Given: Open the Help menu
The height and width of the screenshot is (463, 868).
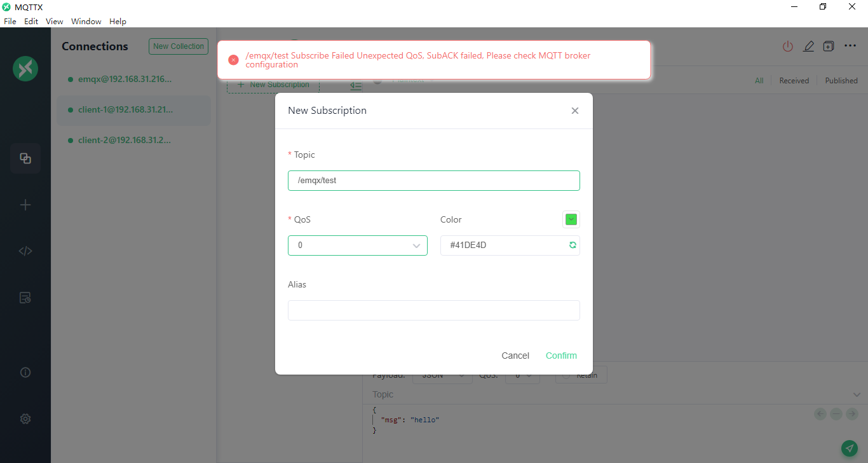Looking at the screenshot, I should (118, 22).
